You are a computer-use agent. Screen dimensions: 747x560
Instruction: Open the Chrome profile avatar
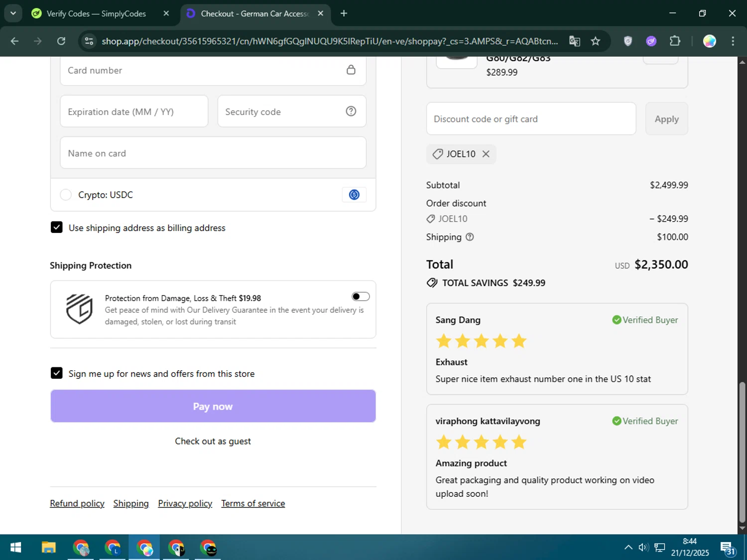point(710,41)
